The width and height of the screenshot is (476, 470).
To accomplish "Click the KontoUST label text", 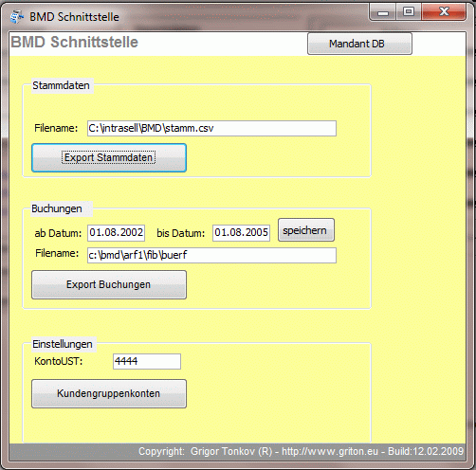I will coord(59,361).
